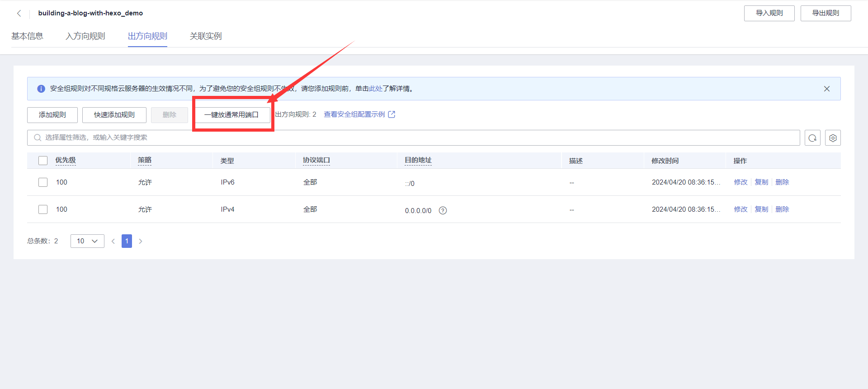This screenshot has width=868, height=389.
Task: Click the back arrow beside security group name
Action: (19, 14)
